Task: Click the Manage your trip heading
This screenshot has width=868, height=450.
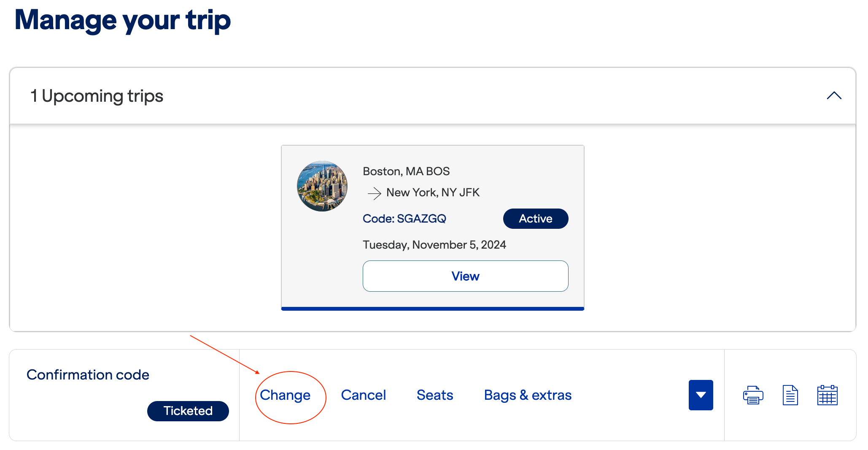Action: pos(123,19)
